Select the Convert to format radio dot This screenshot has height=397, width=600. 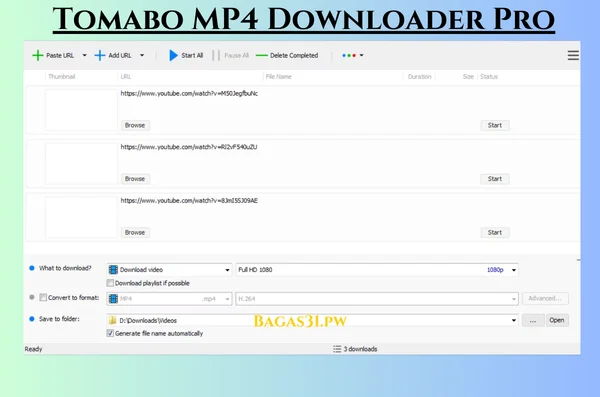[x=32, y=297]
